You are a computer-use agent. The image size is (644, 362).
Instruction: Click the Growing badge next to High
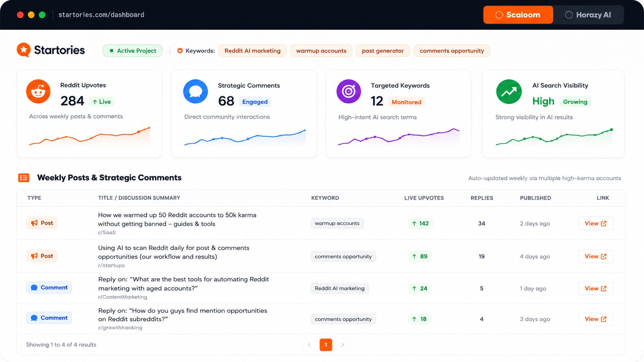tap(575, 102)
